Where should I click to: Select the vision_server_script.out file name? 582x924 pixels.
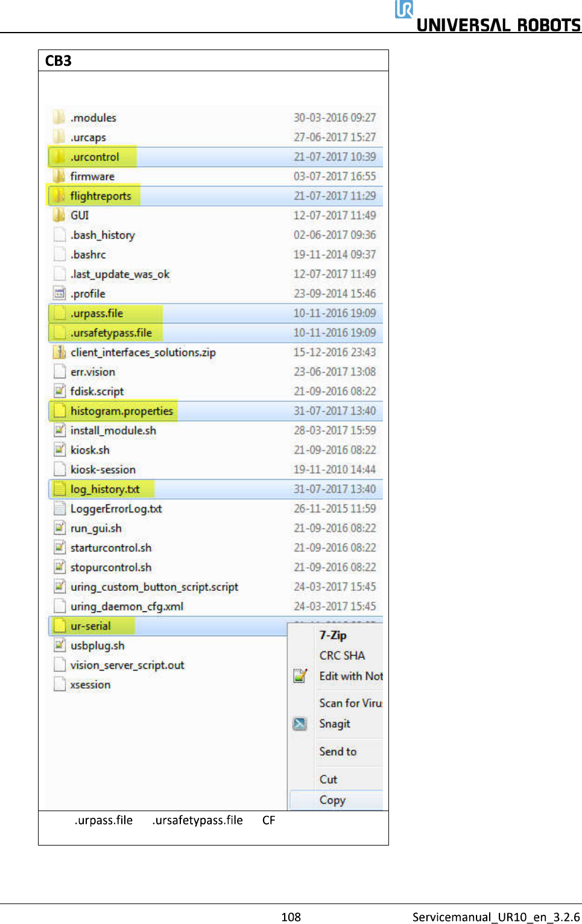(127, 665)
